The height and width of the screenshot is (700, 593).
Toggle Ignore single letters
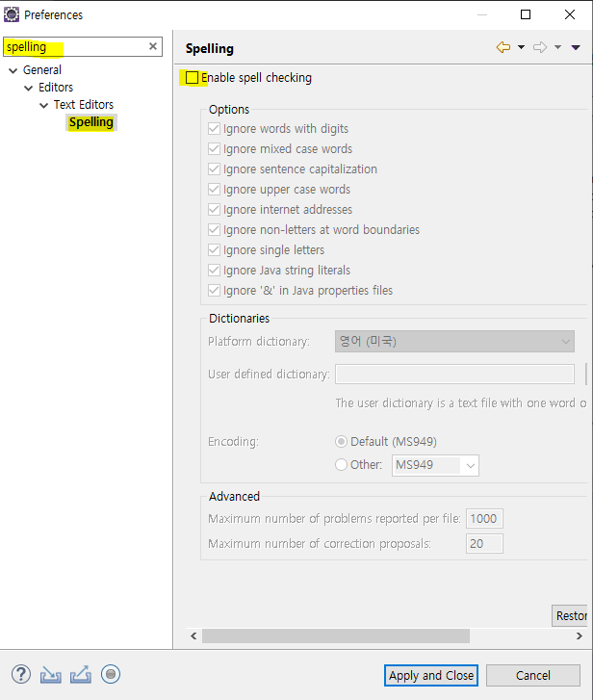214,250
